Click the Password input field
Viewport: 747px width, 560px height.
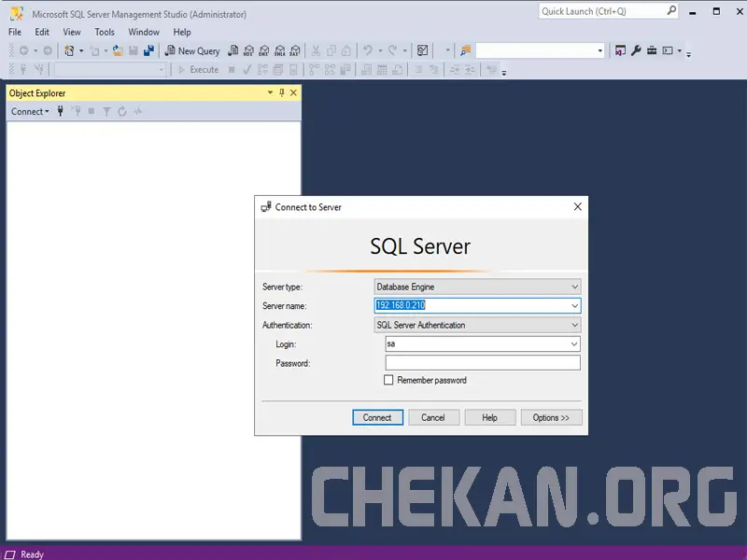point(483,363)
